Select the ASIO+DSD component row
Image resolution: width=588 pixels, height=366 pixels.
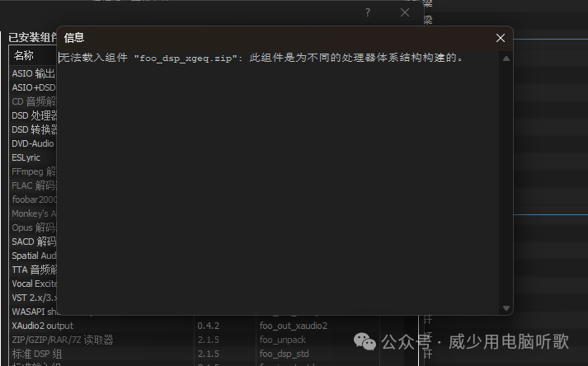pos(33,87)
